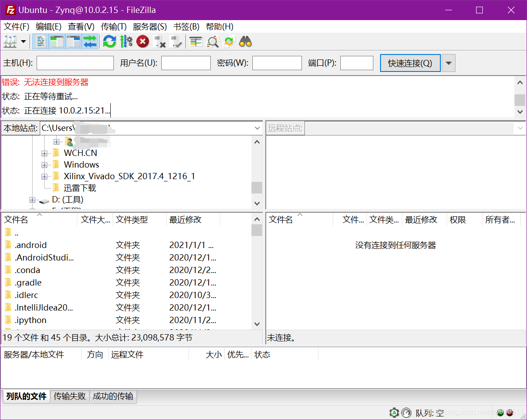527x420 pixels.
Task: Toggle synchronized browsing icon
Action: [x=229, y=42]
